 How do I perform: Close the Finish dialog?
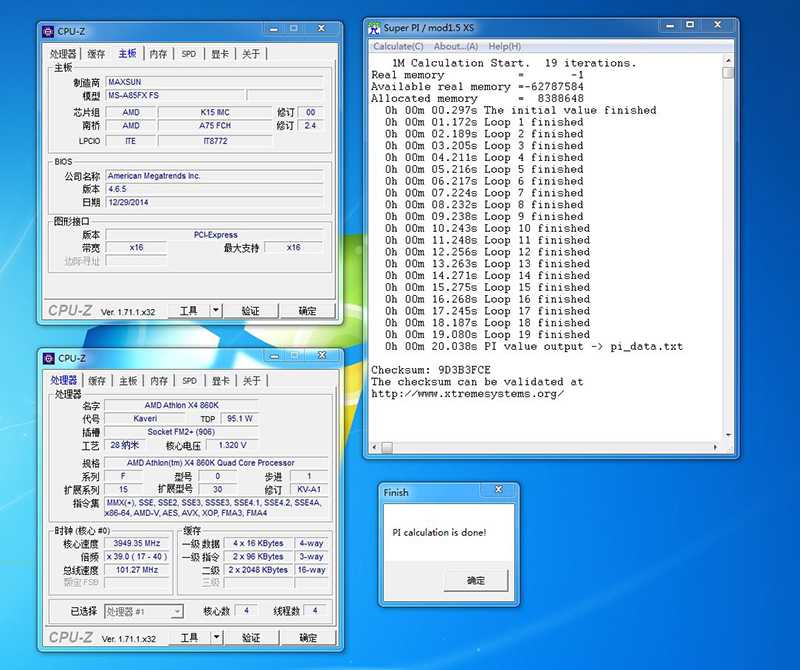[x=498, y=489]
